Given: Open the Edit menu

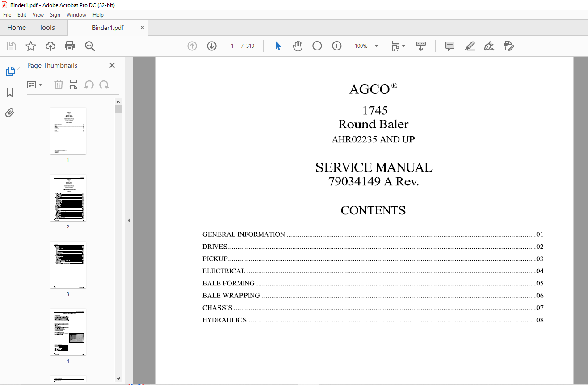Looking at the screenshot, I should click(22, 15).
